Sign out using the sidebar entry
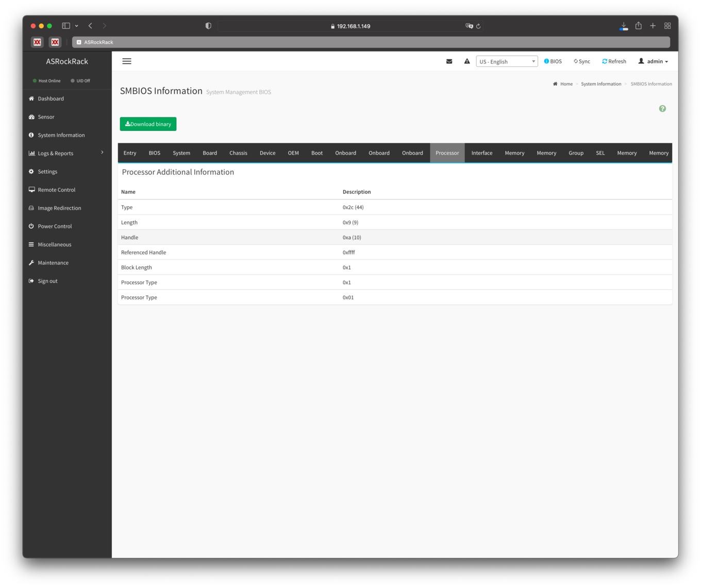 coord(47,281)
